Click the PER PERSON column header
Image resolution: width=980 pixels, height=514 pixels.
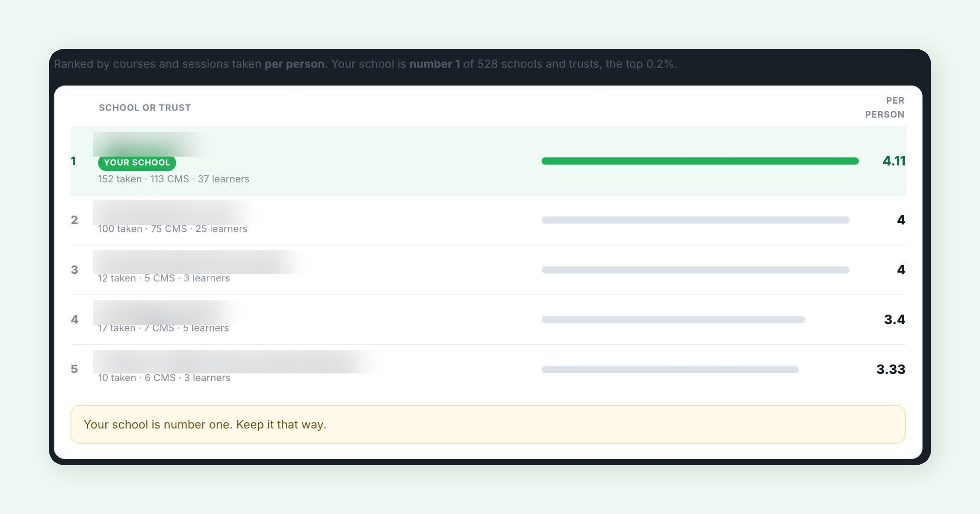[x=885, y=107]
